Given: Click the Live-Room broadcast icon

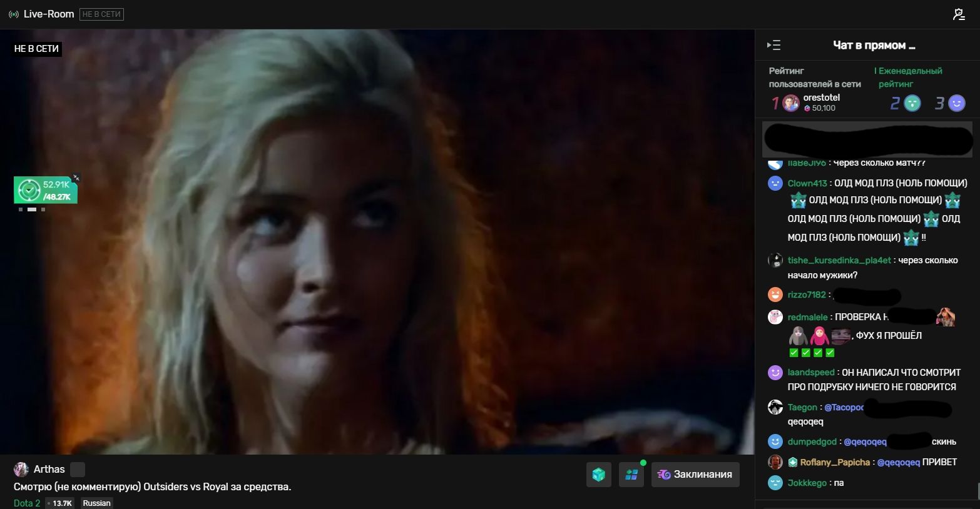Looking at the screenshot, I should 13,14.
